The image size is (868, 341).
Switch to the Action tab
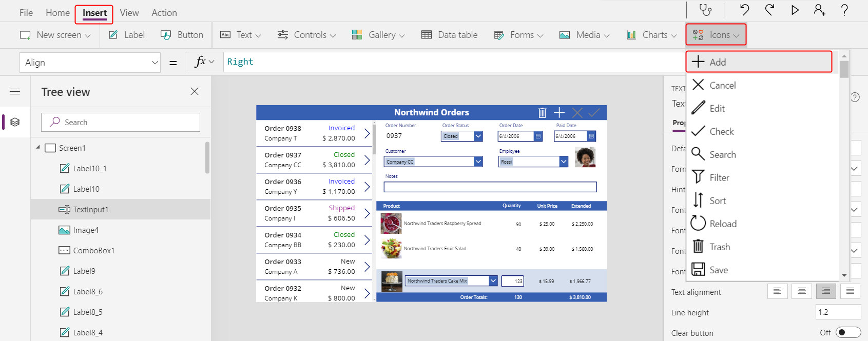(x=164, y=13)
